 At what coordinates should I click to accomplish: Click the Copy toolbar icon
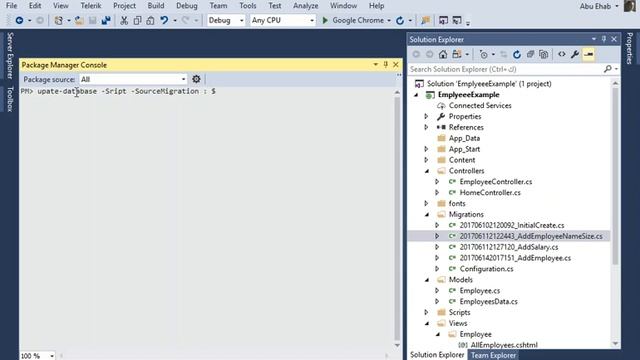click(138, 20)
